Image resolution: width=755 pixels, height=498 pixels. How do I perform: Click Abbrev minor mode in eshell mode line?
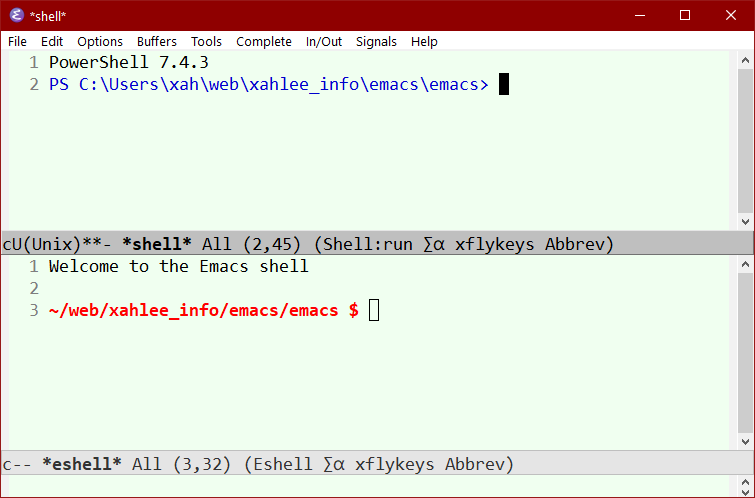point(474,464)
